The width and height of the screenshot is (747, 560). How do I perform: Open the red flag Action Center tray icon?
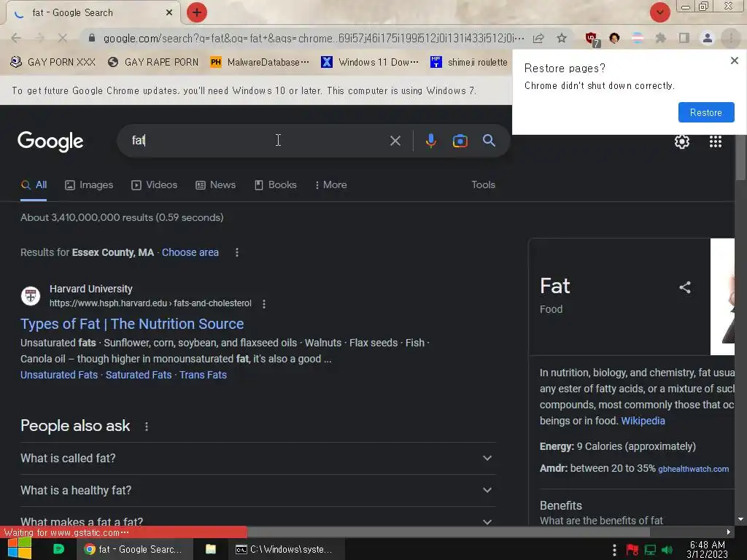pos(632,550)
